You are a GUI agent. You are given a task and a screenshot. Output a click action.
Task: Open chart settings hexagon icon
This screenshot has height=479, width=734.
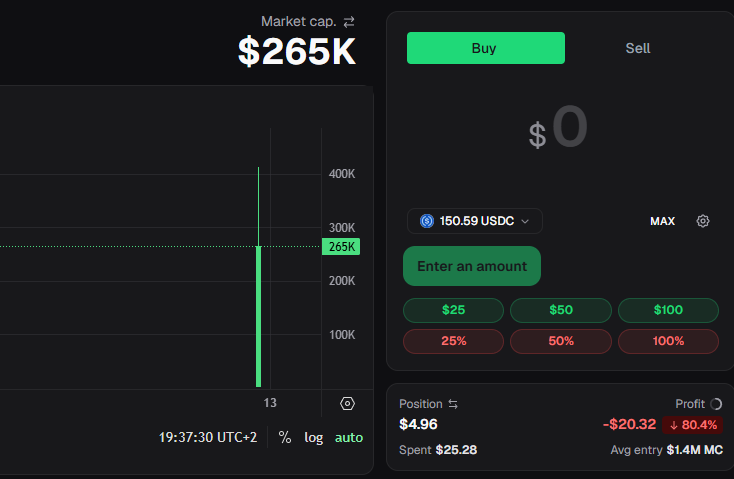click(x=347, y=404)
